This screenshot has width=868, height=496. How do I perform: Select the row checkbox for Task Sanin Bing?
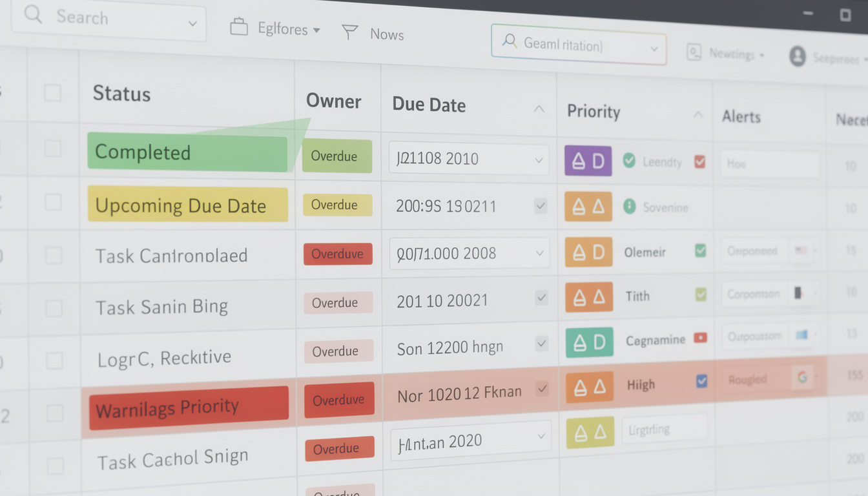(54, 308)
